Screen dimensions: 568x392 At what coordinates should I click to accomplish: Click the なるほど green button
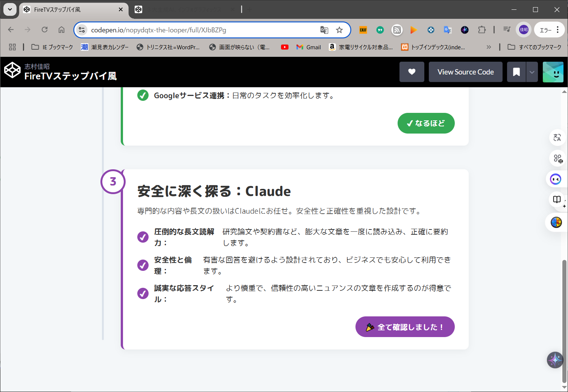[x=426, y=123]
